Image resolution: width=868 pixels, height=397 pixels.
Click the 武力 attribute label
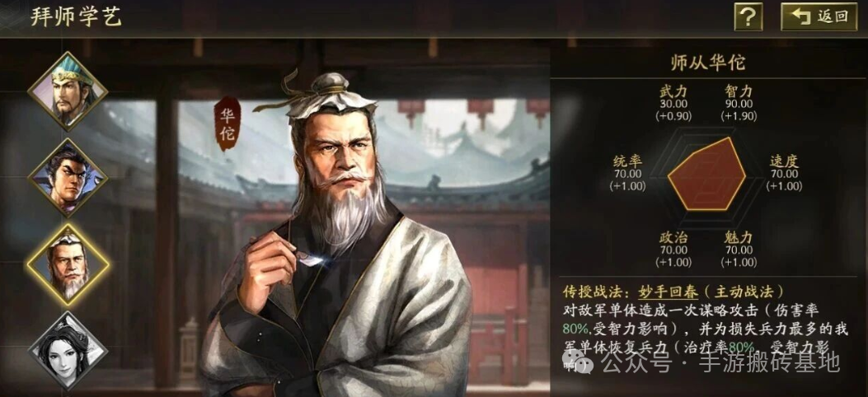pos(673,91)
